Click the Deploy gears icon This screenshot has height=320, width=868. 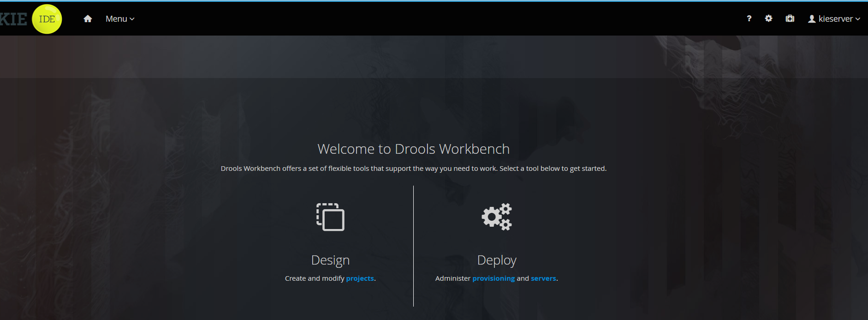pyautogui.click(x=497, y=217)
